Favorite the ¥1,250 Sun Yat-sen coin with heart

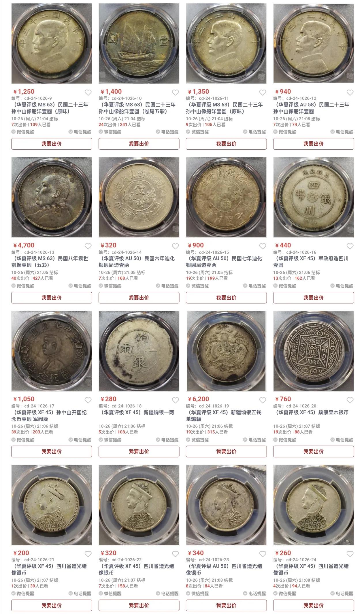tap(88, 93)
